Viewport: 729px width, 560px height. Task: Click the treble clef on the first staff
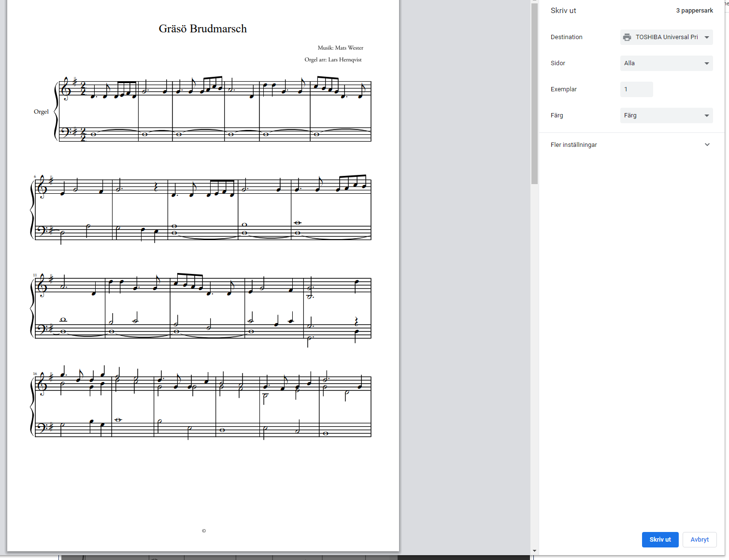(66, 89)
